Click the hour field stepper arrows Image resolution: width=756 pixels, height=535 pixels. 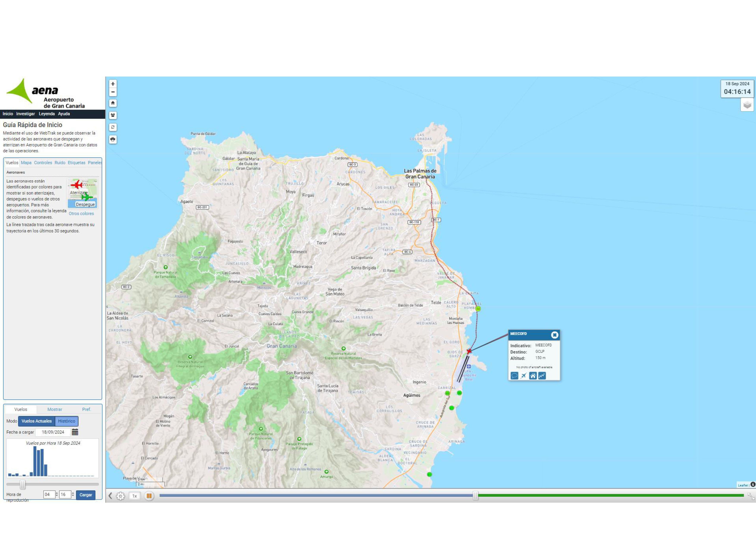click(x=57, y=494)
